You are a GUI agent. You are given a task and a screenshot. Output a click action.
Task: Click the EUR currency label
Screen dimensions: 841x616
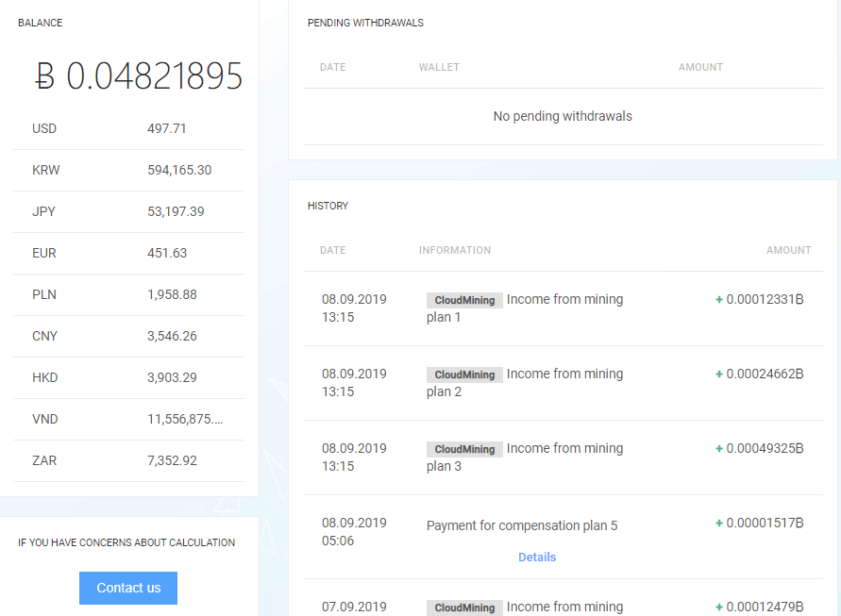44,253
